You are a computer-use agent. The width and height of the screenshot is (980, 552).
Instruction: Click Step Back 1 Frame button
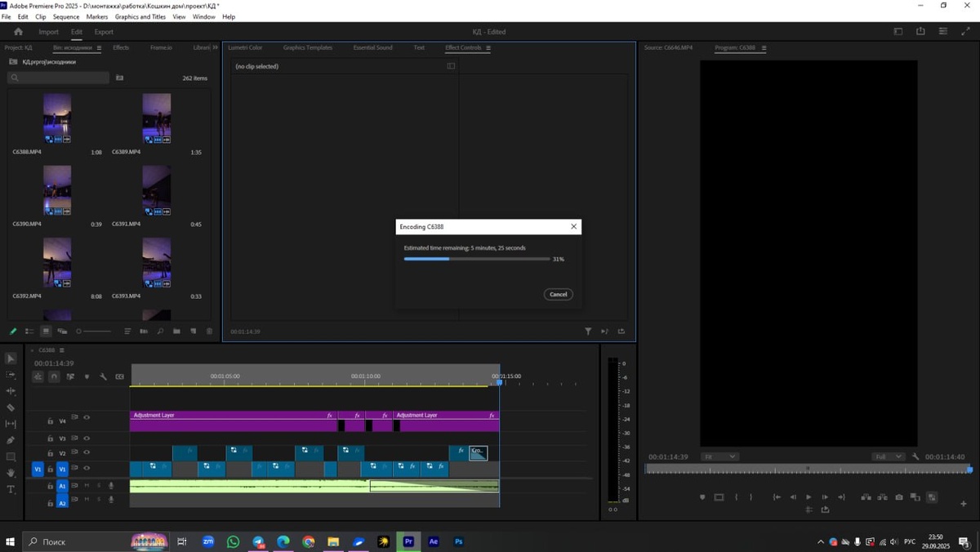click(x=792, y=497)
